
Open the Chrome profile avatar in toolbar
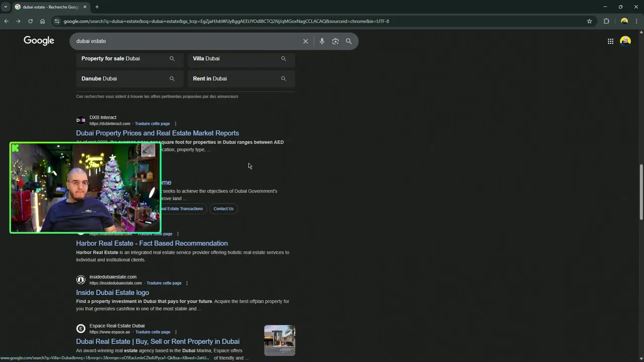(624, 21)
